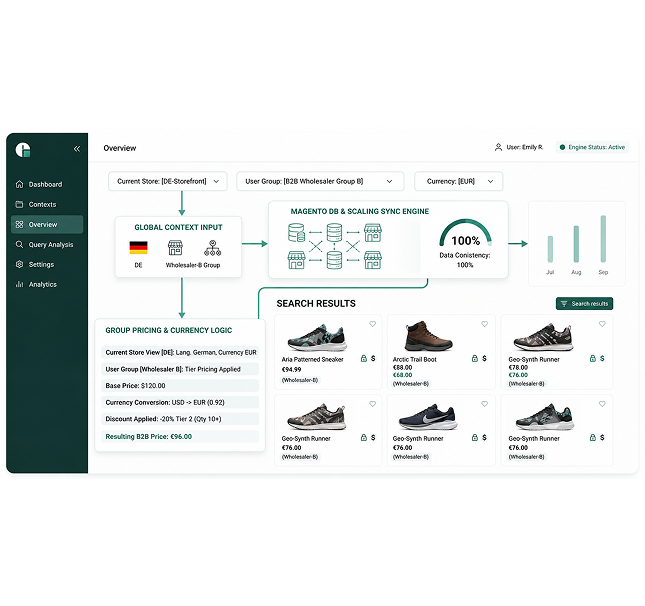Click the €94.99 price of Aria Sneaker

291,369
